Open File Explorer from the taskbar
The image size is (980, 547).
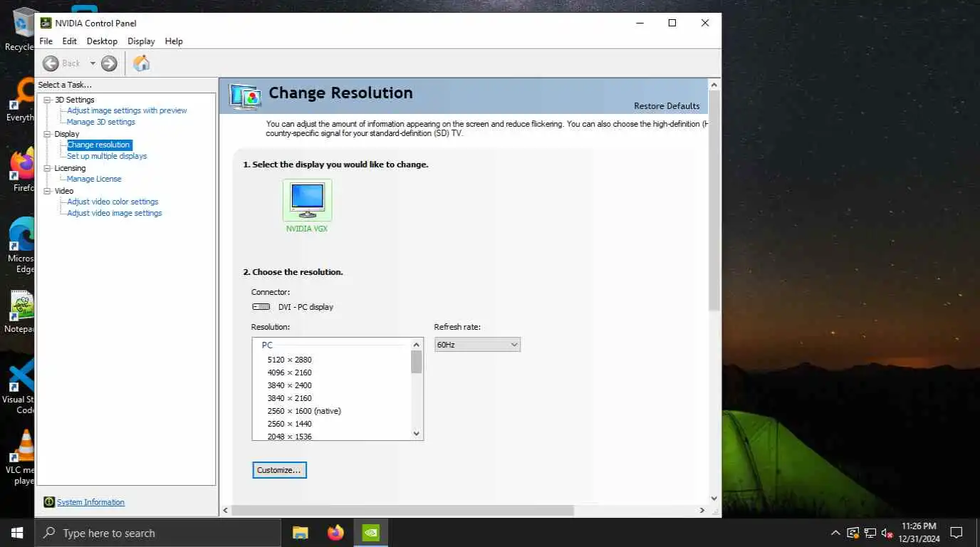click(x=301, y=533)
